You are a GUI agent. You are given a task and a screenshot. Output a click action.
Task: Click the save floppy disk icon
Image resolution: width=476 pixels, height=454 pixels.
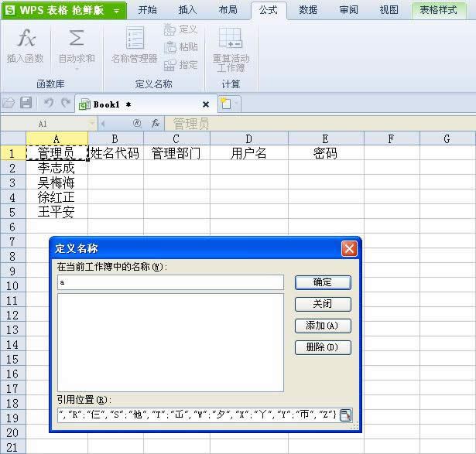point(26,103)
